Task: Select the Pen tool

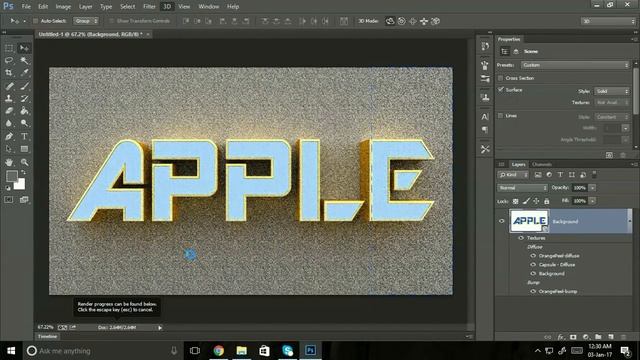Action: click(9, 136)
